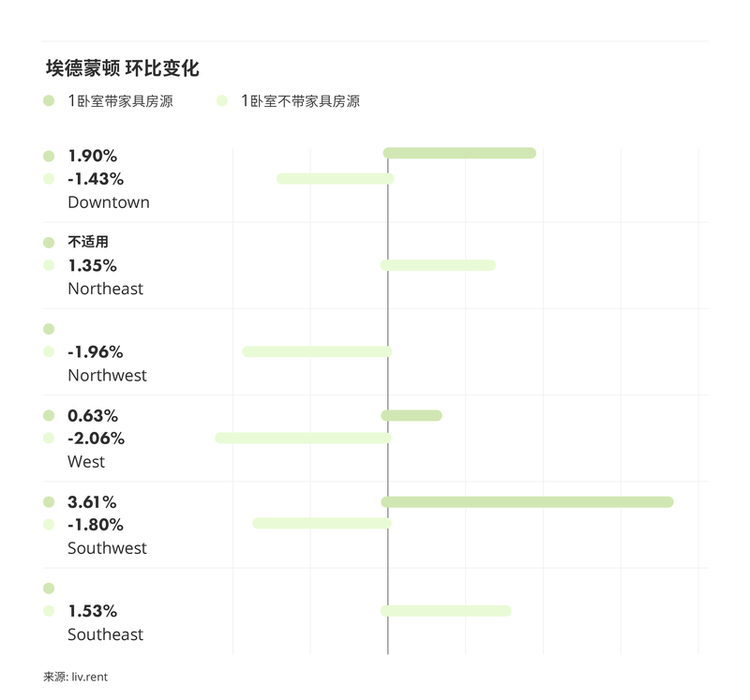This screenshot has height=700, width=750.
Task: Click the Downtown region label
Action: 109,202
